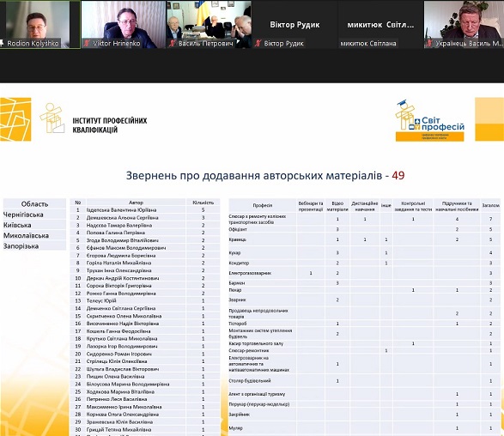Select the 'Миколаївська' region row
This screenshot has width=504, height=436.
[x=34, y=235]
